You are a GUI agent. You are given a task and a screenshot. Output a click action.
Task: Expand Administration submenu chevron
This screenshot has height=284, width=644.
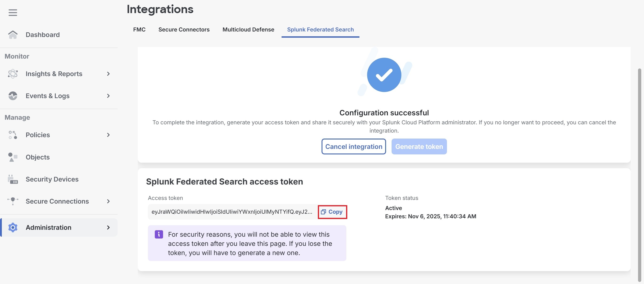108,227
